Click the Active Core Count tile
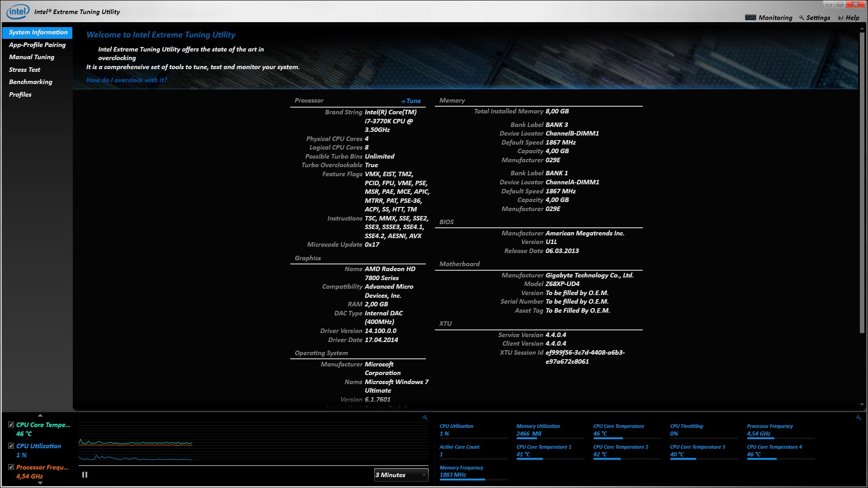 pyautogui.click(x=473, y=452)
